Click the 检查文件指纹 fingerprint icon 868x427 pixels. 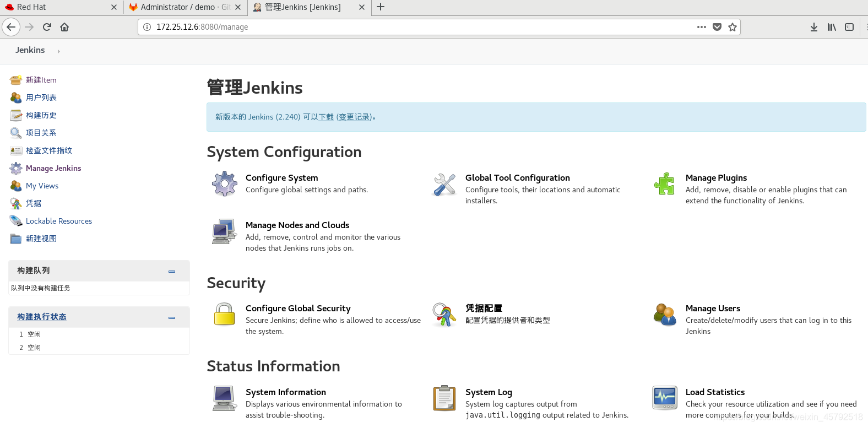[16, 150]
